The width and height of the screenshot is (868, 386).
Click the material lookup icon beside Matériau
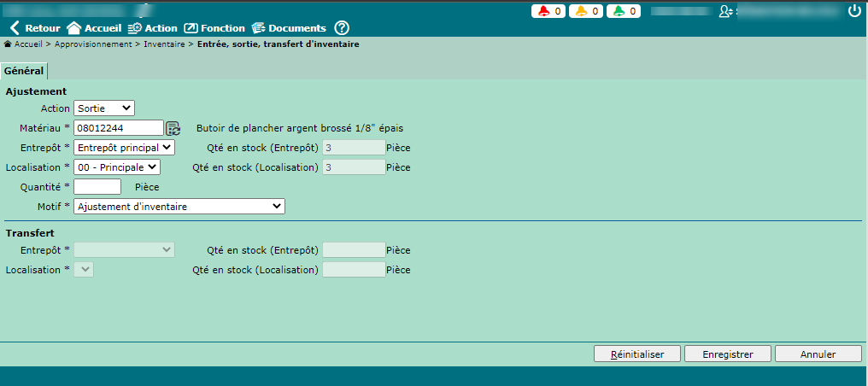[x=173, y=128]
